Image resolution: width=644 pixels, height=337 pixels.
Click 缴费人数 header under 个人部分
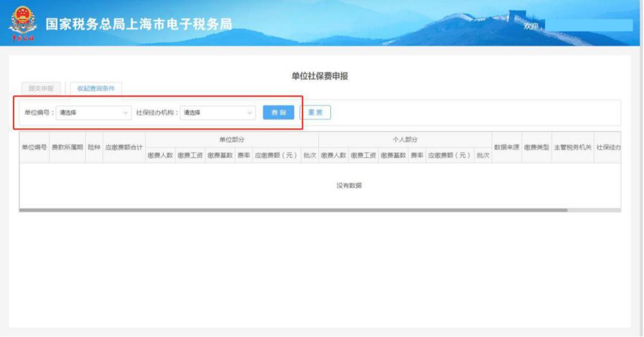click(334, 155)
